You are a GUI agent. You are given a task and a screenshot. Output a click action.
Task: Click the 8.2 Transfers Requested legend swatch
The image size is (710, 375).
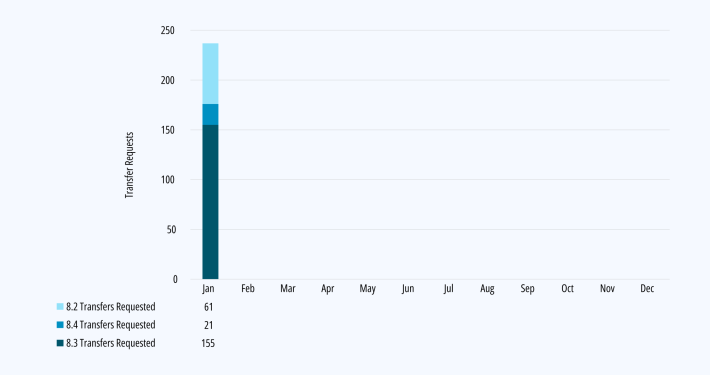pyautogui.click(x=60, y=307)
